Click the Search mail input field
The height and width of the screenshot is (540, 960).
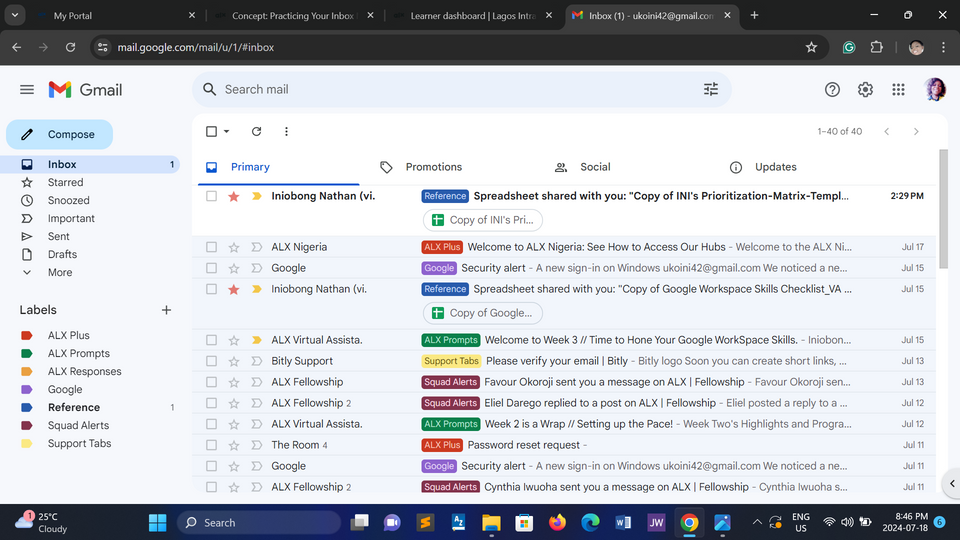click(450, 90)
